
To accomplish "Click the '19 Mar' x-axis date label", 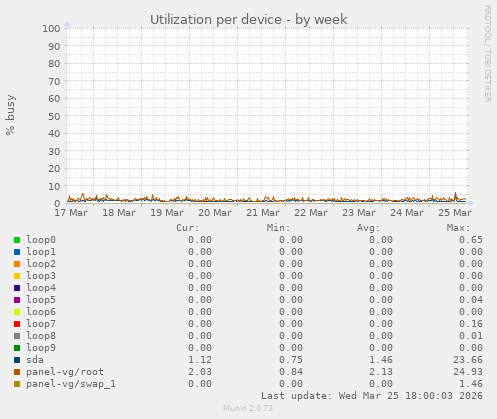I will (167, 213).
